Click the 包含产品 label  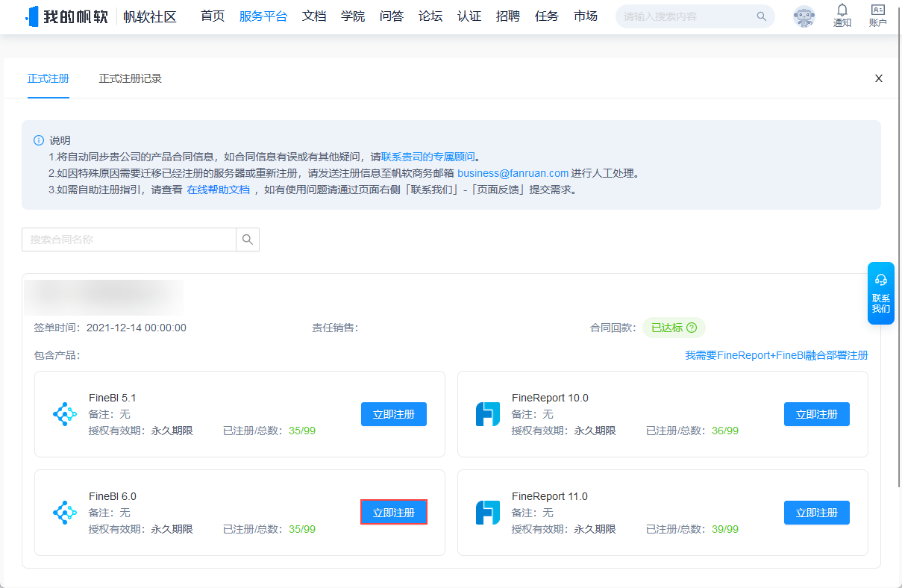pos(57,355)
